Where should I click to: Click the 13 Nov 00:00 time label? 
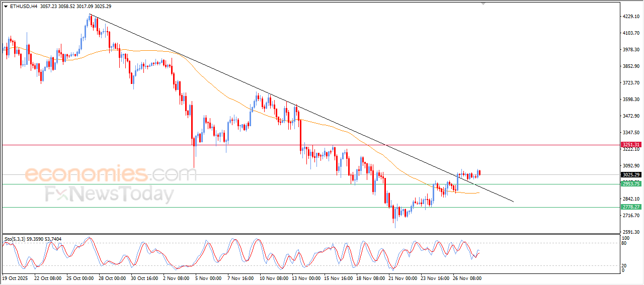(x=306, y=277)
